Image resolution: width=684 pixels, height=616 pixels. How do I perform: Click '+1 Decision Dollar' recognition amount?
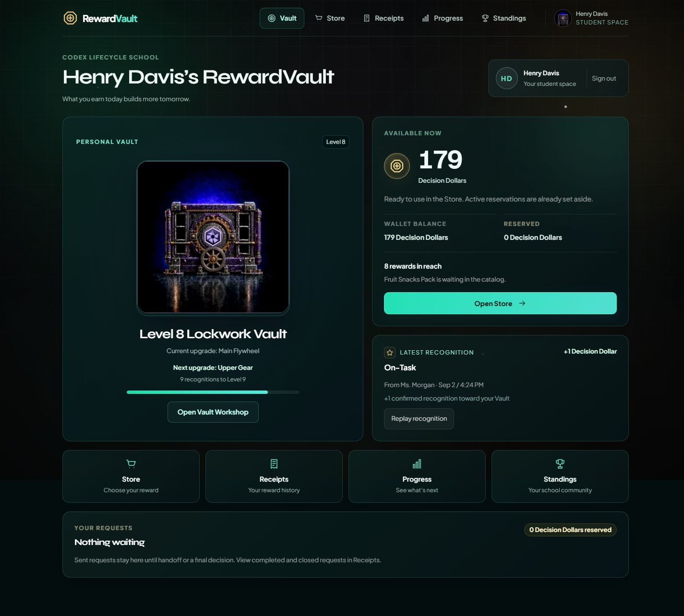coord(590,351)
